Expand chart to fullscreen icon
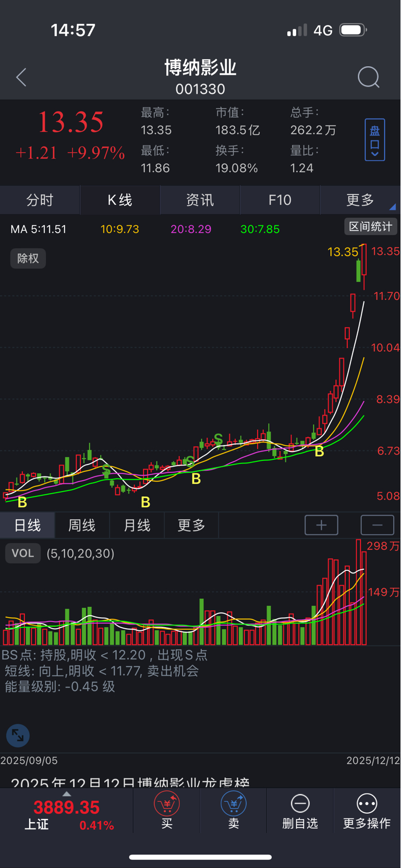Screen dimensions: 401x868 point(18,736)
